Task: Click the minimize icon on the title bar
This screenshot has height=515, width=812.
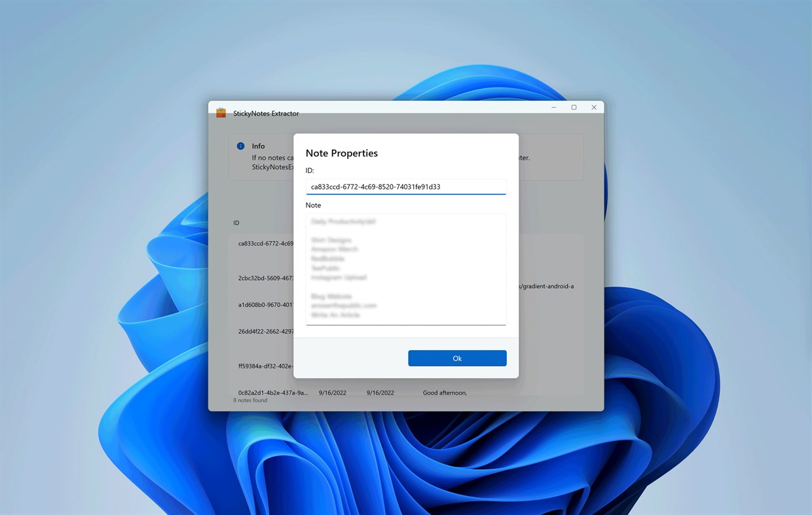Action: 553,107
